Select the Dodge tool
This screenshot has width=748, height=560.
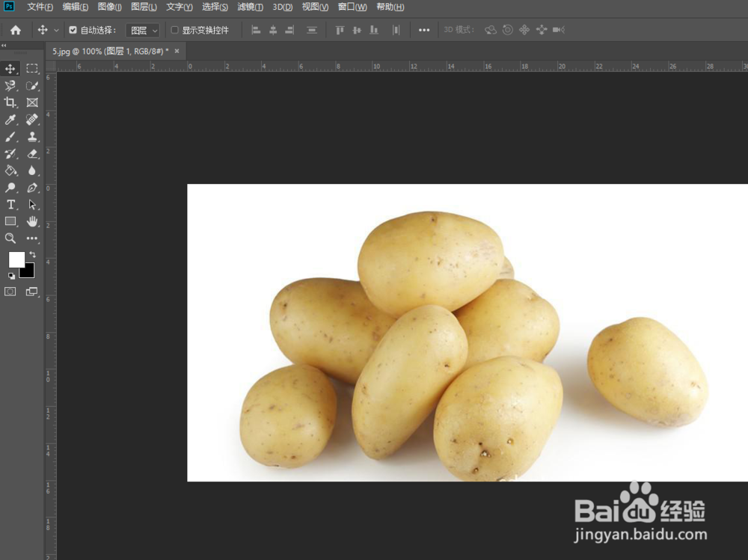[10, 188]
